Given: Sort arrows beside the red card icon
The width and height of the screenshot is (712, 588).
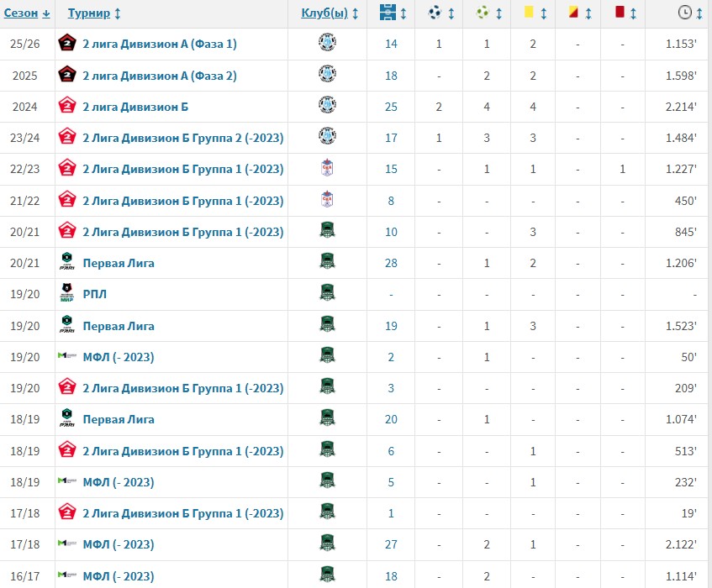Looking at the screenshot, I should [633, 13].
